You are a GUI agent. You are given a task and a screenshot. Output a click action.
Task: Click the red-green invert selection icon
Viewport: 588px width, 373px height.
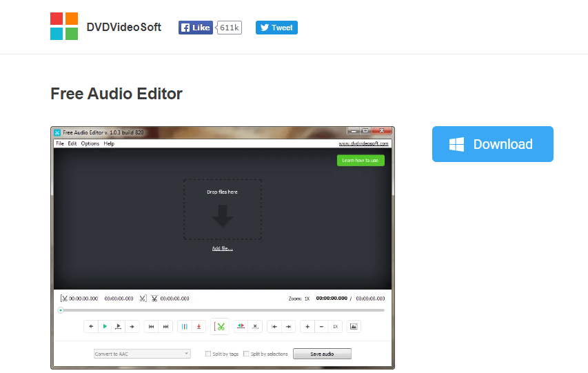point(241,327)
